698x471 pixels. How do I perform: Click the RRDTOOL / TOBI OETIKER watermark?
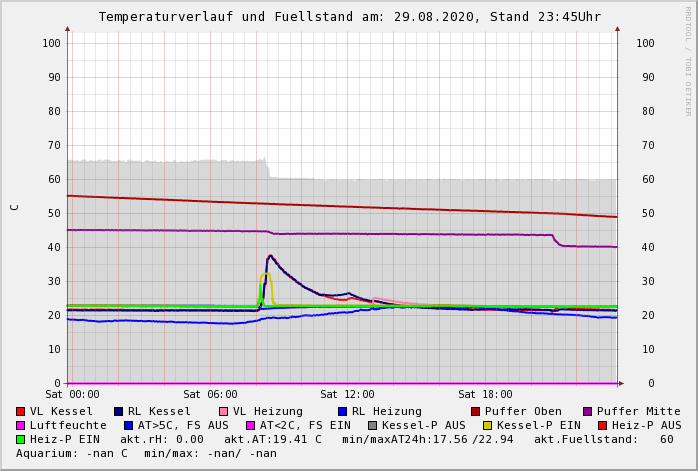pos(687,60)
